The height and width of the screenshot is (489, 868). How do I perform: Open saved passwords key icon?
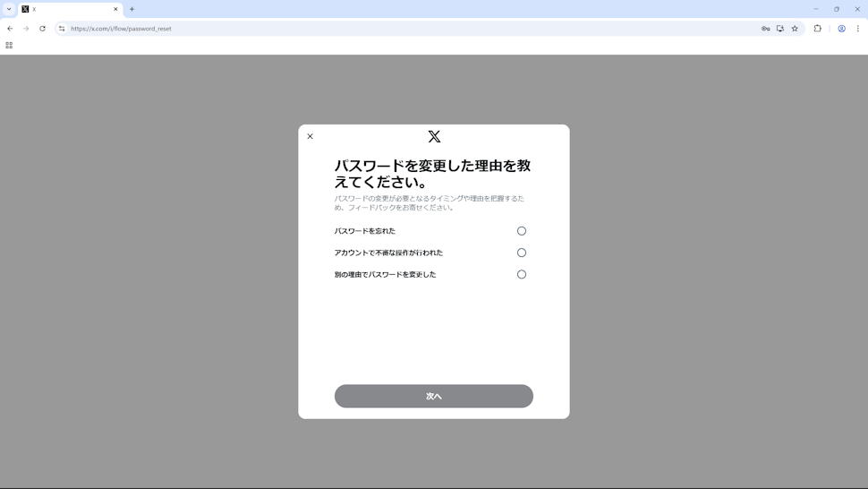pos(766,29)
